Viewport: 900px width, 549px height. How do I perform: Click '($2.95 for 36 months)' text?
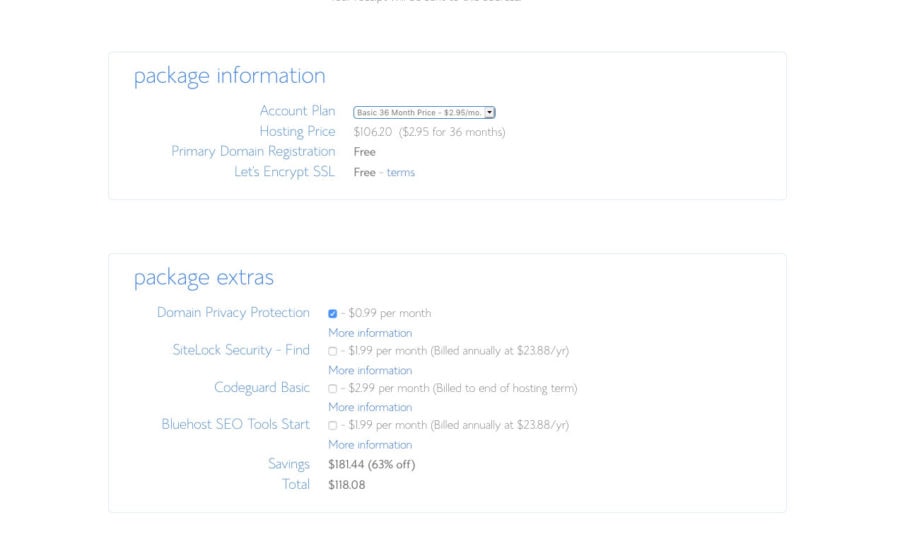coord(452,132)
